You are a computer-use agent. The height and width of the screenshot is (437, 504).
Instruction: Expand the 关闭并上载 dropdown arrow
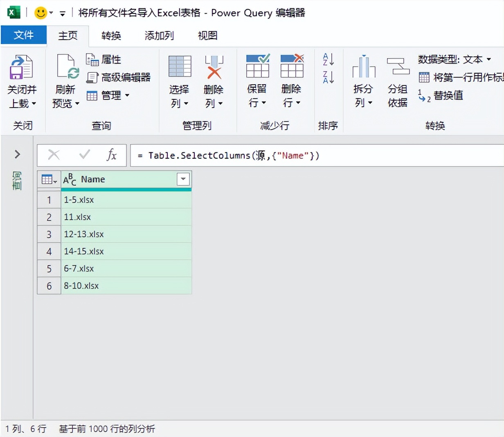point(34,104)
